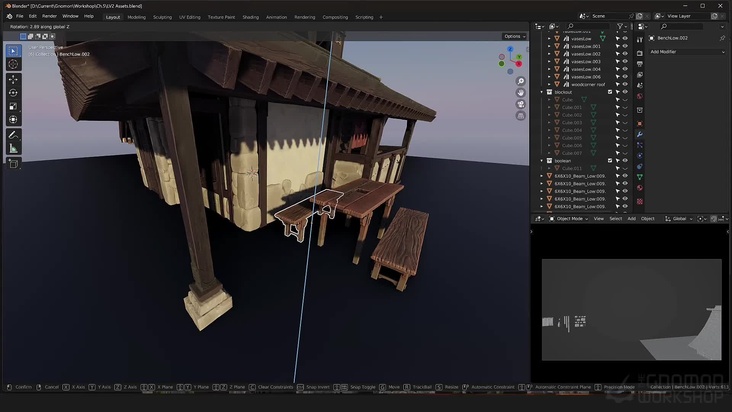732x412 pixels.
Task: Toggle boolean collection eye visibility
Action: click(625, 161)
